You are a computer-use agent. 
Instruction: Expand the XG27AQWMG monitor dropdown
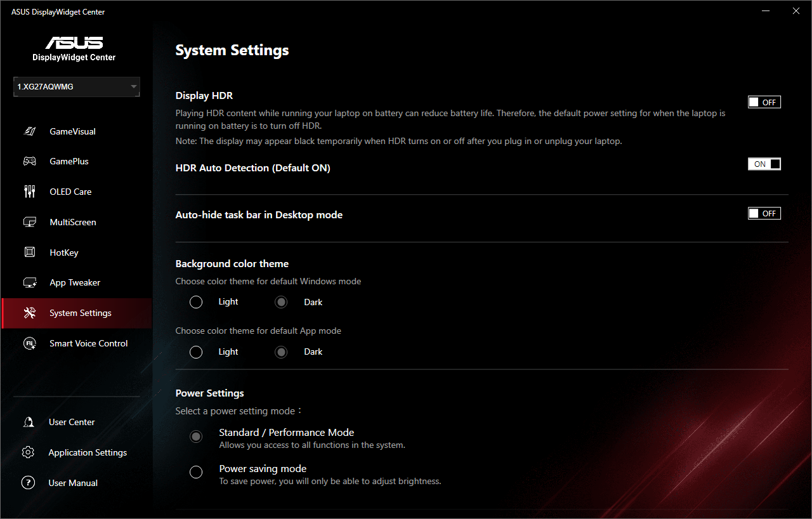(x=77, y=87)
